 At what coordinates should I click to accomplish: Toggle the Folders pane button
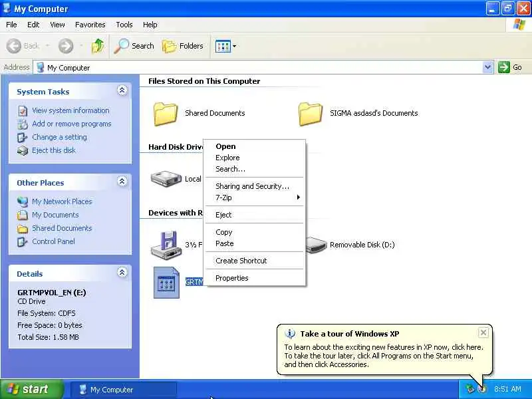[183, 46]
